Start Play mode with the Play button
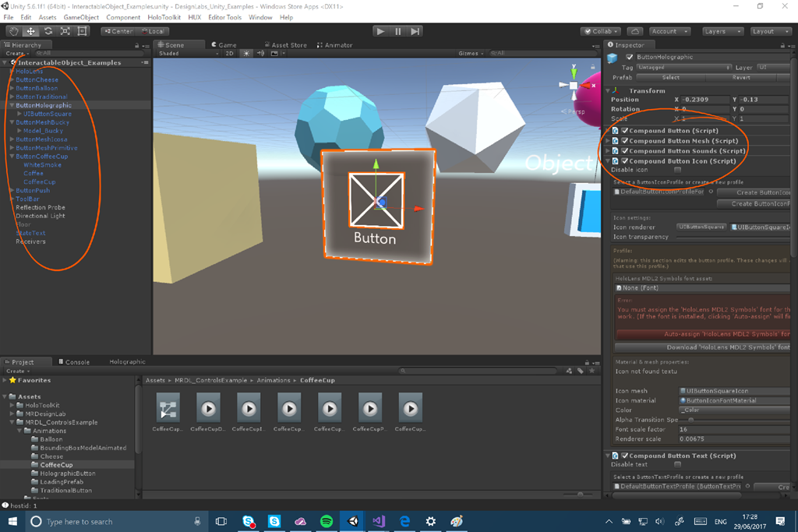 380,31
